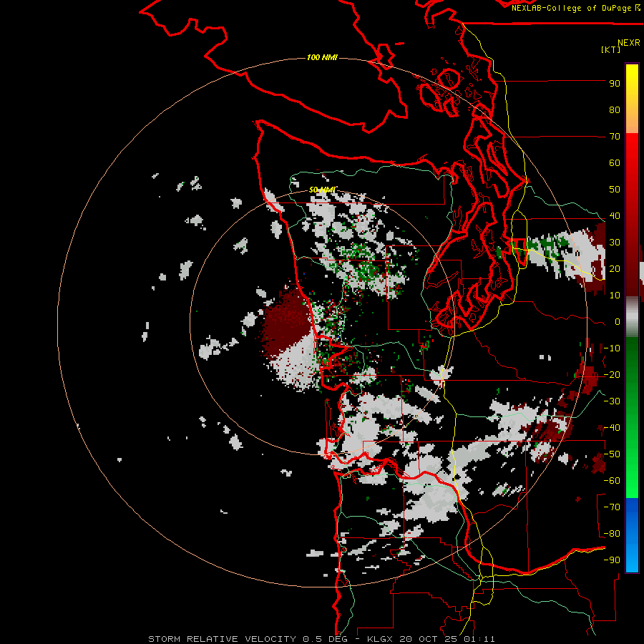Click the 30 value on the velocity scale
644x644 pixels.
[615, 243]
